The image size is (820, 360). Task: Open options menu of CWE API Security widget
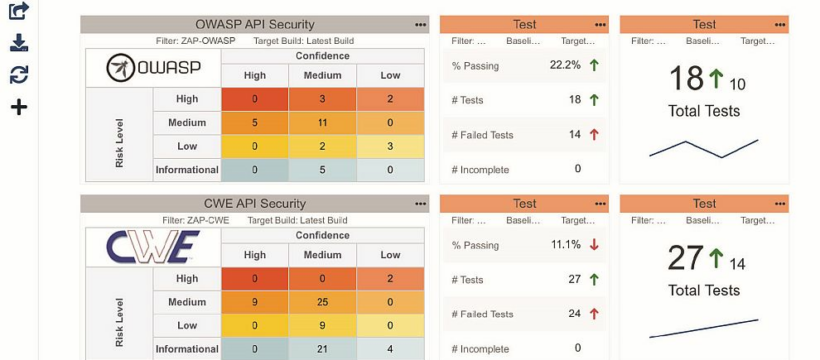(420, 204)
